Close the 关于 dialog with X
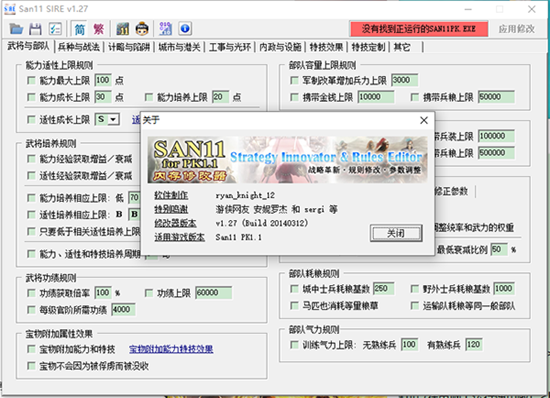Screen dimensions: 550x398 coord(424,120)
